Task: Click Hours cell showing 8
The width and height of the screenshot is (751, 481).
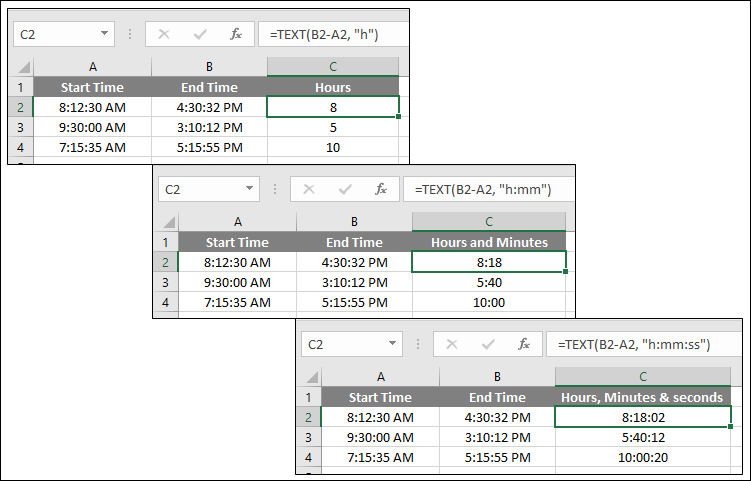Action: pyautogui.click(x=333, y=107)
